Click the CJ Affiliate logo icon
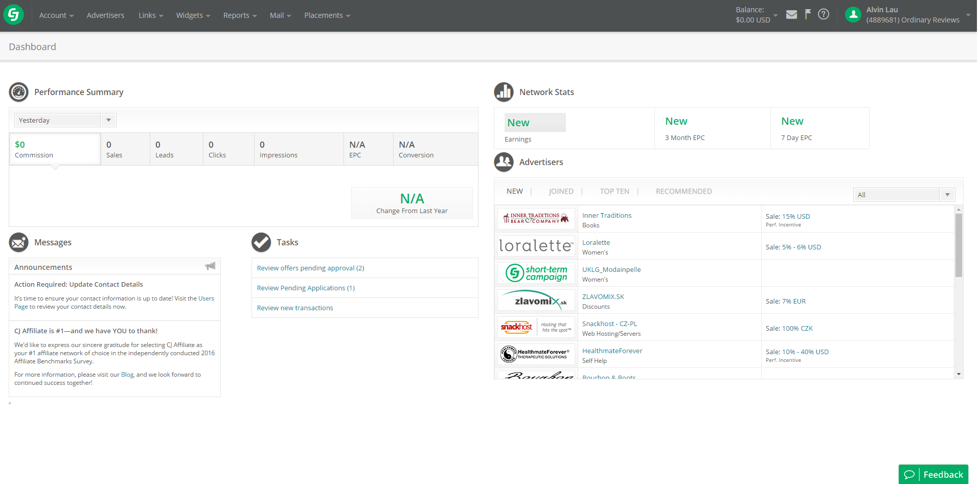The height and width of the screenshot is (484, 980). pos(14,14)
